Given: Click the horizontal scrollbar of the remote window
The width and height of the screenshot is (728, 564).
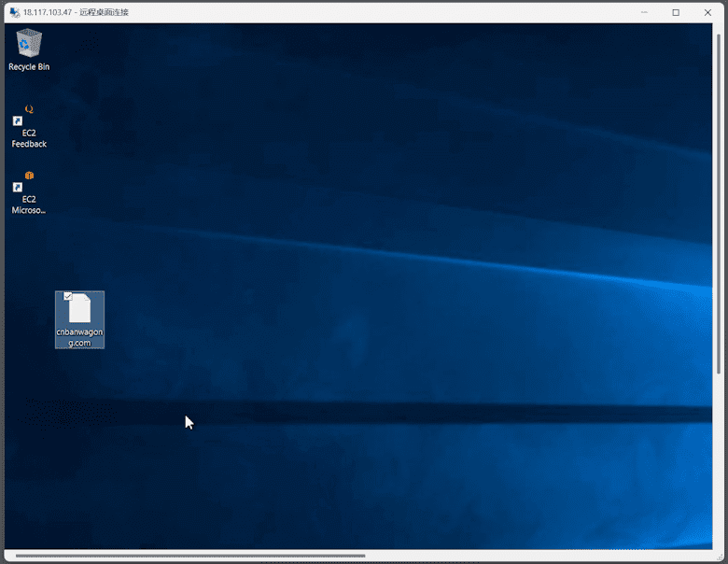Looking at the screenshot, I should click(190, 556).
